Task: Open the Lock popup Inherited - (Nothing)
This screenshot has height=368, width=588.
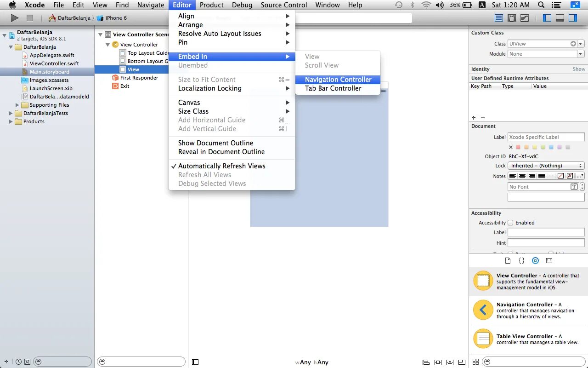Action: (x=546, y=166)
